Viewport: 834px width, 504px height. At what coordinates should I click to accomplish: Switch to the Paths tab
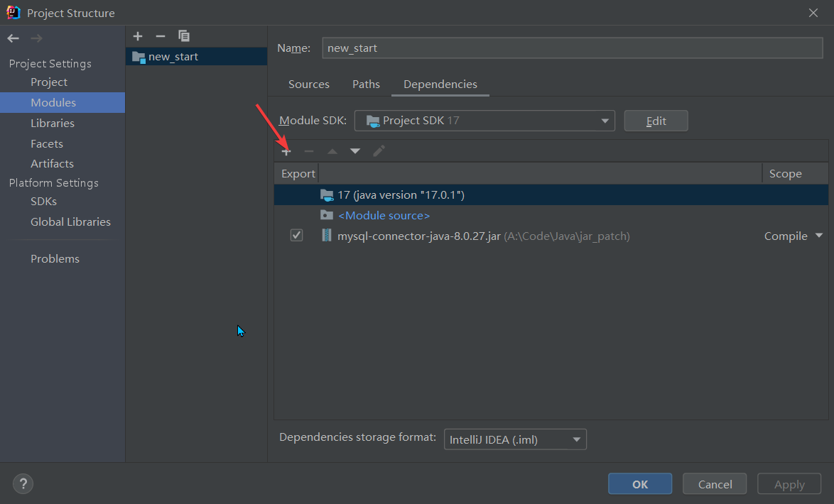point(366,84)
